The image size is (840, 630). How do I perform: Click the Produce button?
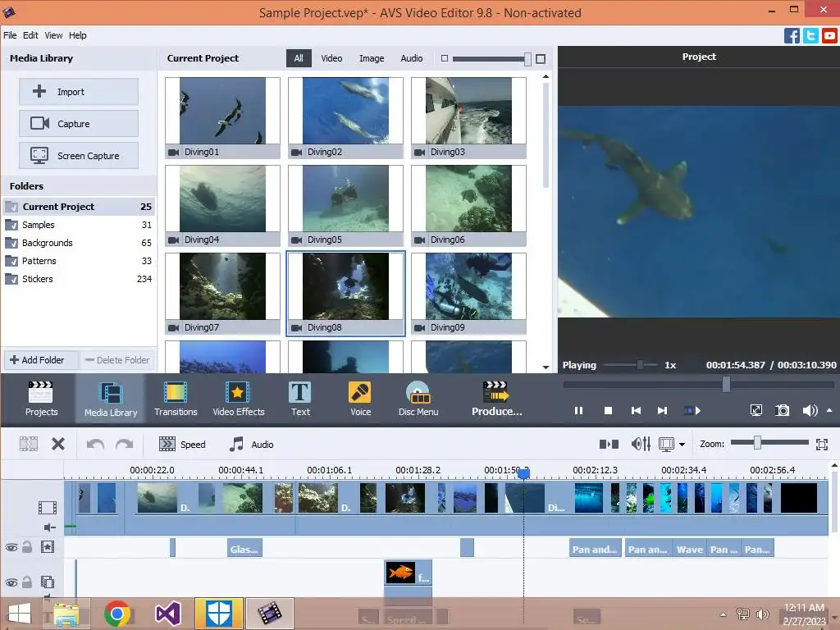click(x=496, y=399)
